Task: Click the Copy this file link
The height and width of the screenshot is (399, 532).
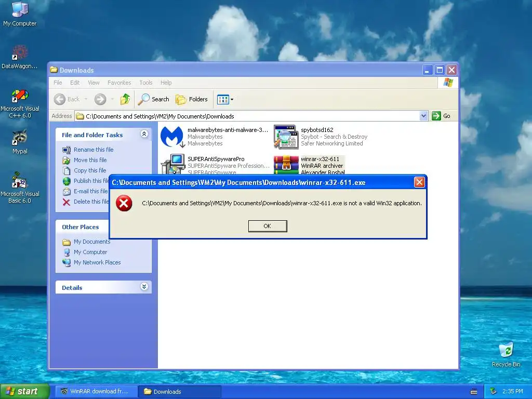Action: click(x=90, y=170)
